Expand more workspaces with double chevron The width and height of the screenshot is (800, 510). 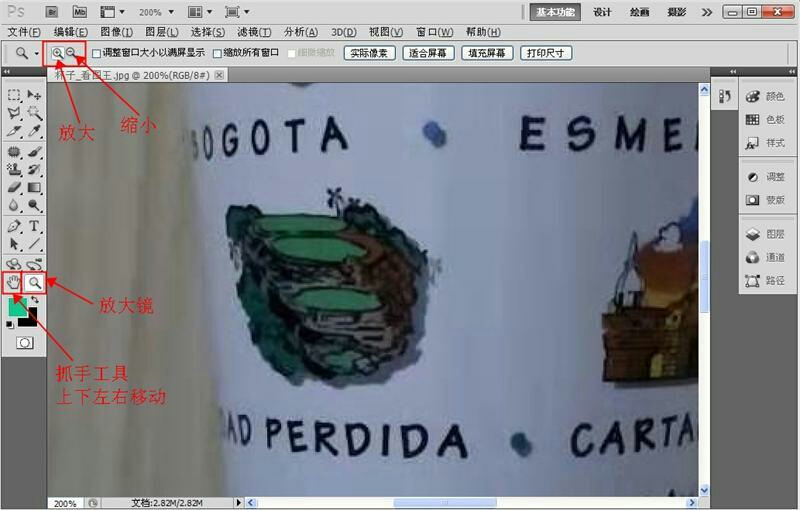coord(707,12)
